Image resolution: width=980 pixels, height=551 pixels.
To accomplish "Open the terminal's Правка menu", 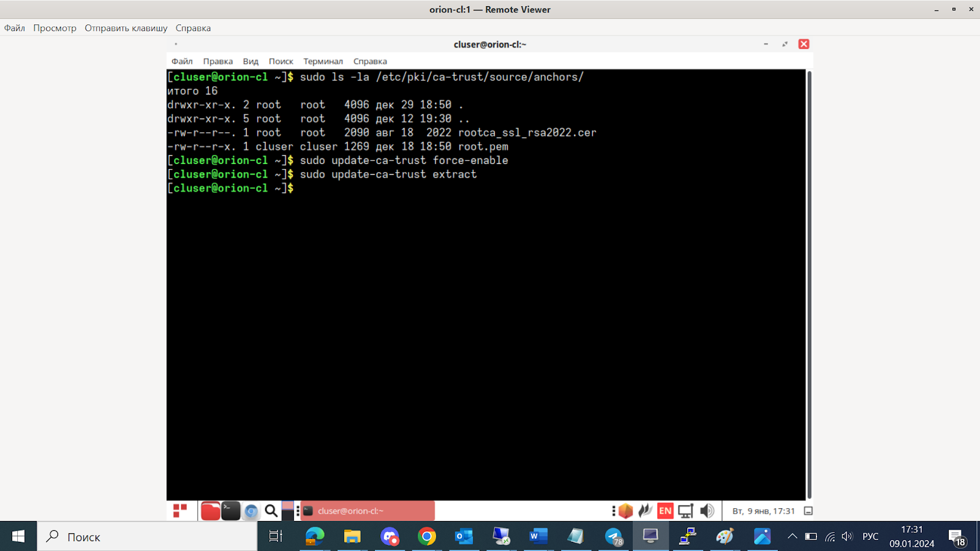I will 217,61.
